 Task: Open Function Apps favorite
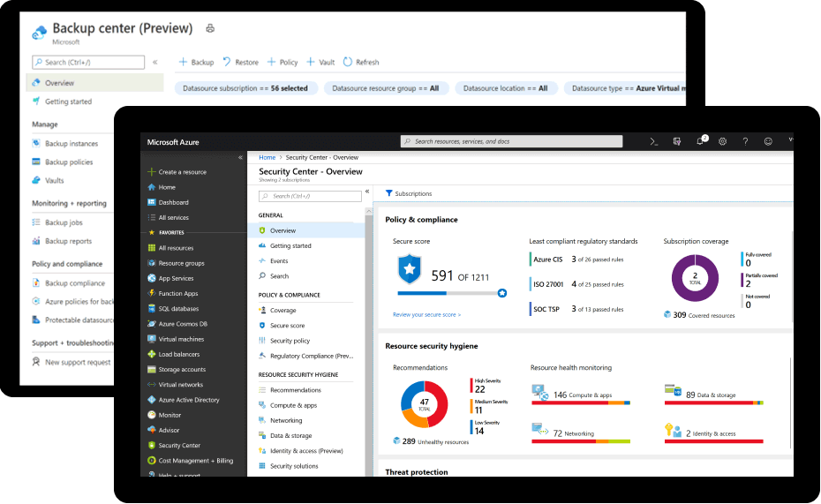[173, 293]
